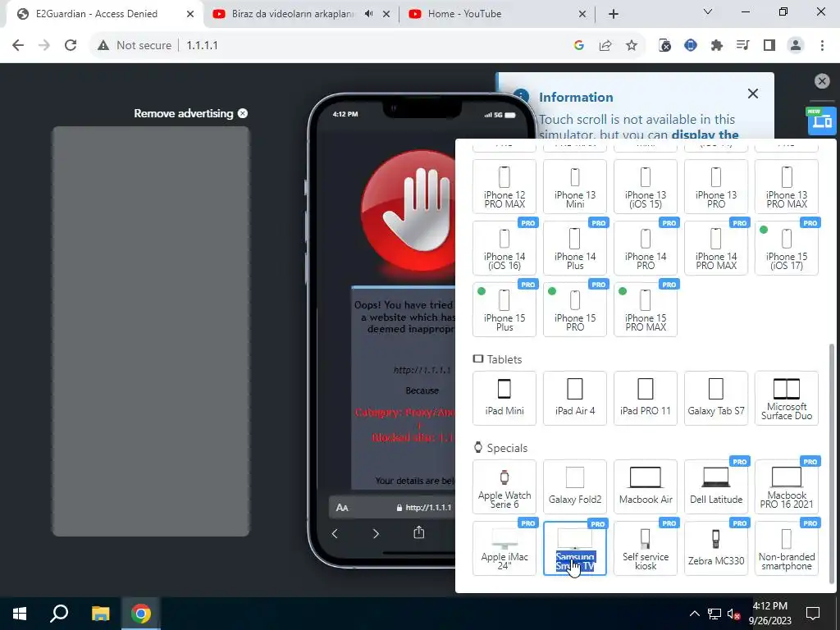This screenshot has width=840, height=630.
Task: Open the Chrome profile avatar
Action: [x=796, y=46]
